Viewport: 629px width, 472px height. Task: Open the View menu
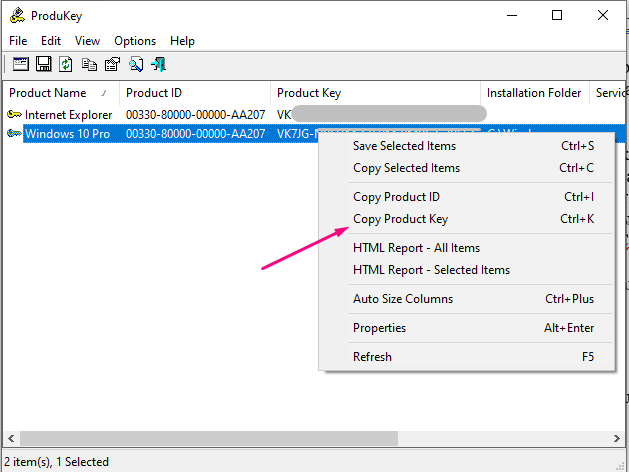pos(87,41)
